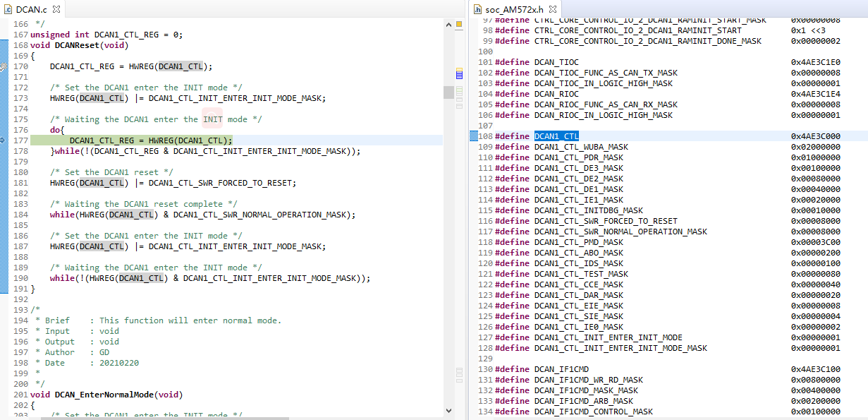This screenshot has height=420, width=868.
Task: Click the yellow warning square atop overview ruler
Action: [x=458, y=25]
